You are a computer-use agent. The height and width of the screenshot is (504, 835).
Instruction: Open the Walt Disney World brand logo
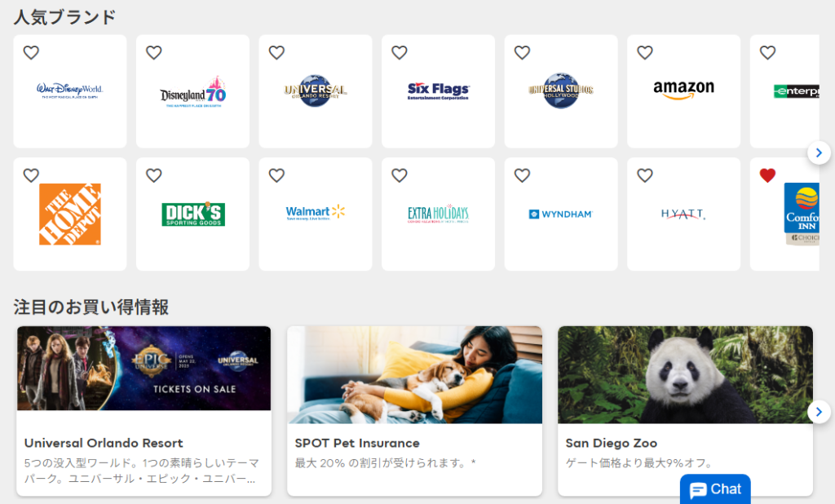tap(70, 91)
